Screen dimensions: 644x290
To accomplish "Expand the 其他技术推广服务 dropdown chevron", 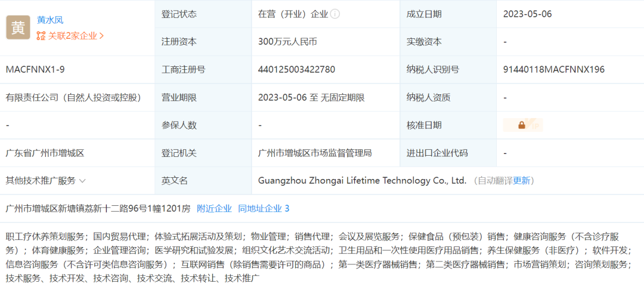I will click(82, 181).
